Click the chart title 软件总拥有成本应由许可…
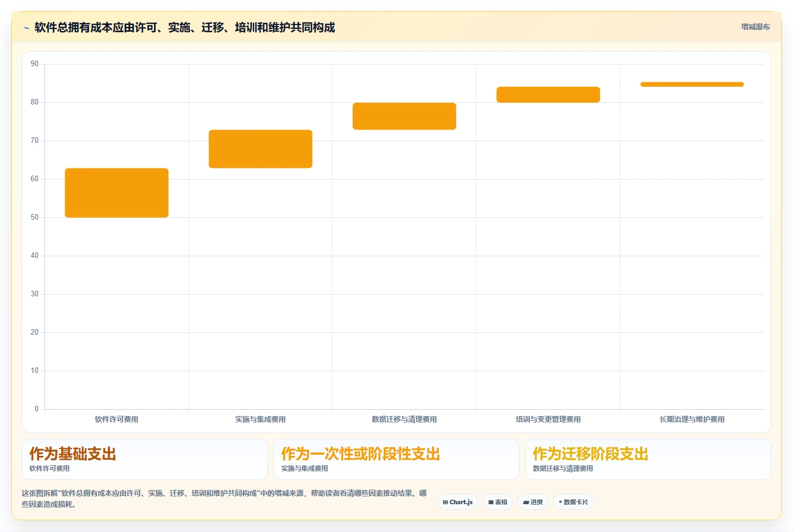Viewport: 793px width, 532px height. point(185,28)
